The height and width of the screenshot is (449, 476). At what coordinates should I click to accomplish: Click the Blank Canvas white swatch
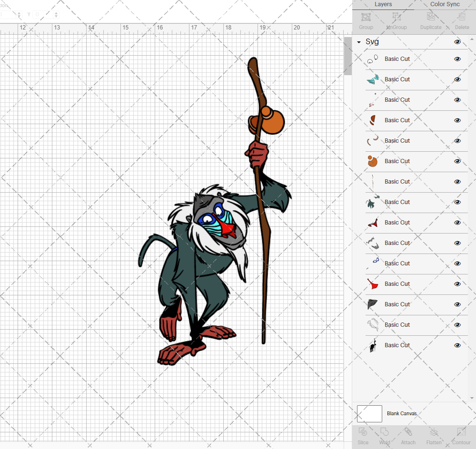coord(369,413)
